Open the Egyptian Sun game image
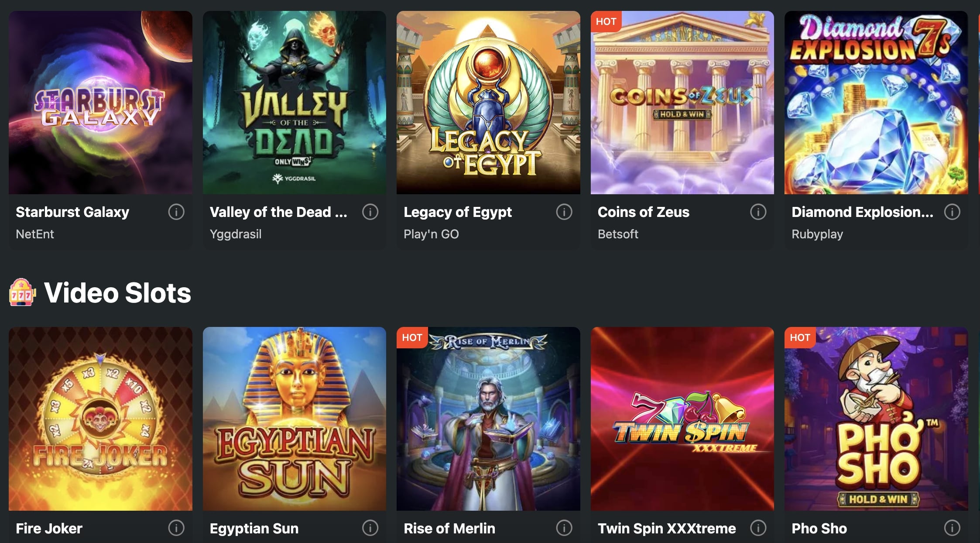This screenshot has height=543, width=980. point(295,419)
